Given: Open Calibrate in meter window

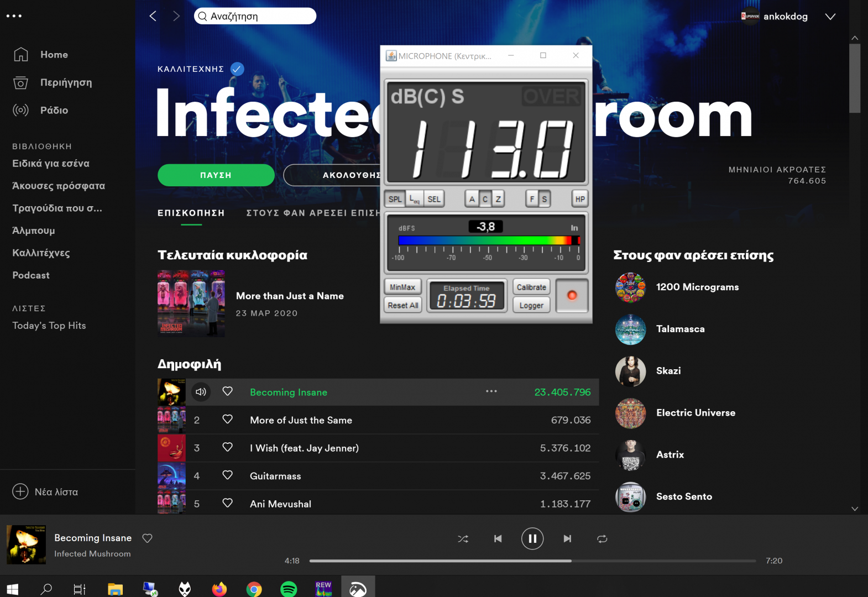Looking at the screenshot, I should 531,287.
